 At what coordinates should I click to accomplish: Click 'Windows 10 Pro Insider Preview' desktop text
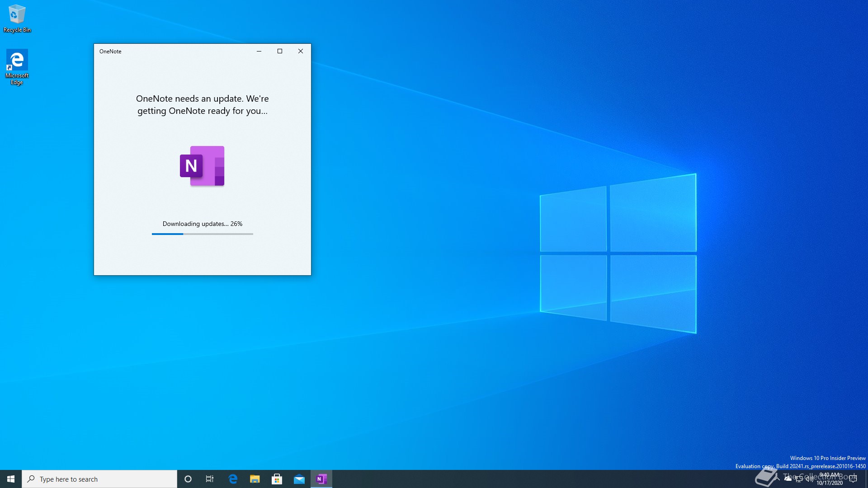pyautogui.click(x=827, y=458)
